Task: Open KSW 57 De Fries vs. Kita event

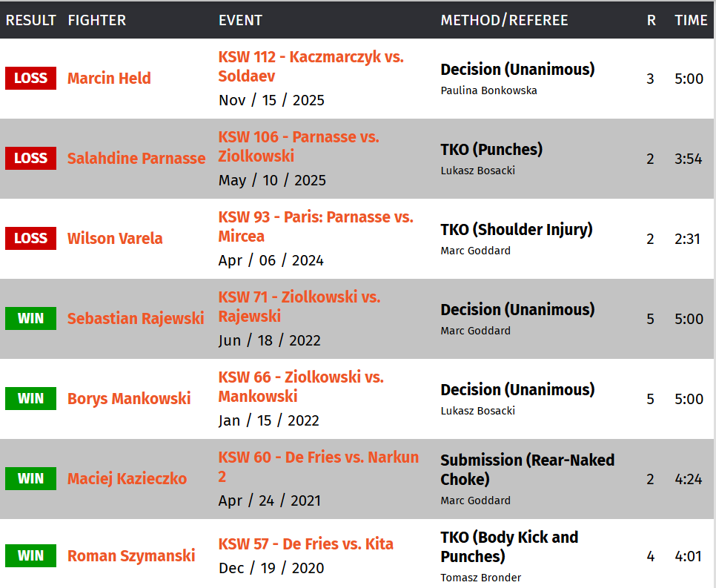Action: pyautogui.click(x=305, y=544)
